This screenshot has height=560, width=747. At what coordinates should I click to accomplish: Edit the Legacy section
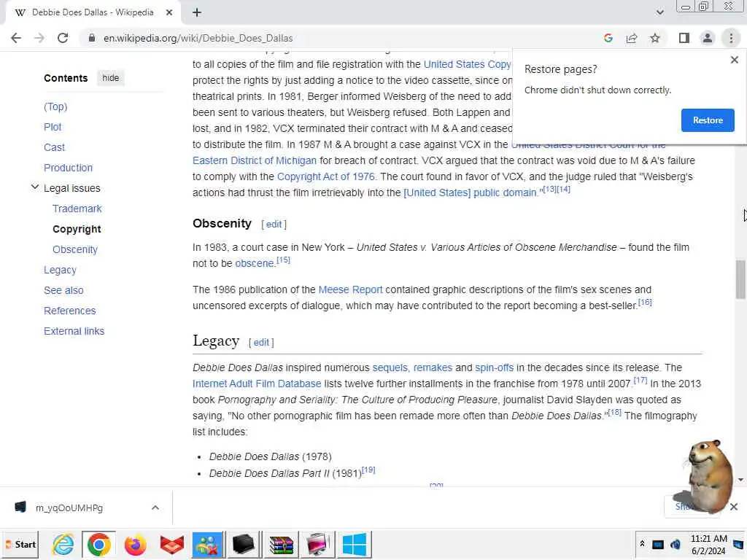pyautogui.click(x=261, y=343)
